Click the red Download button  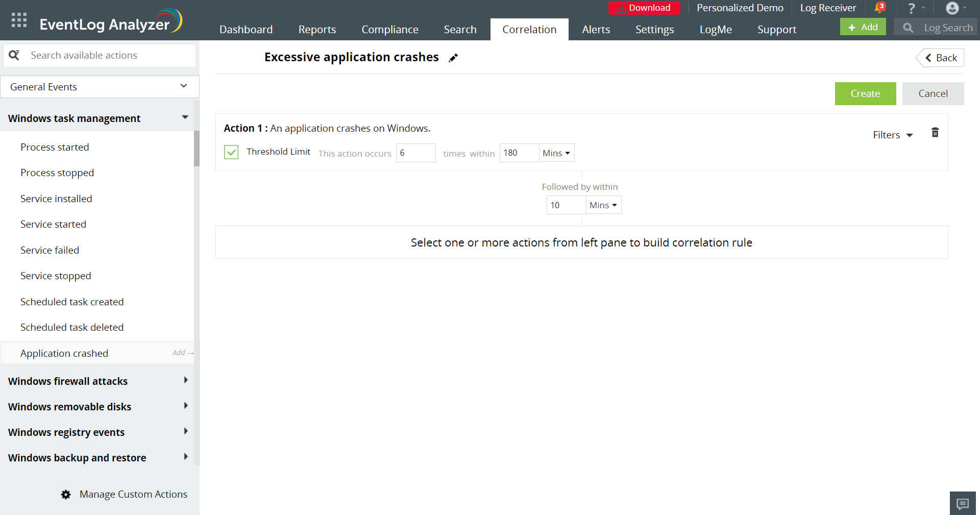tap(644, 8)
